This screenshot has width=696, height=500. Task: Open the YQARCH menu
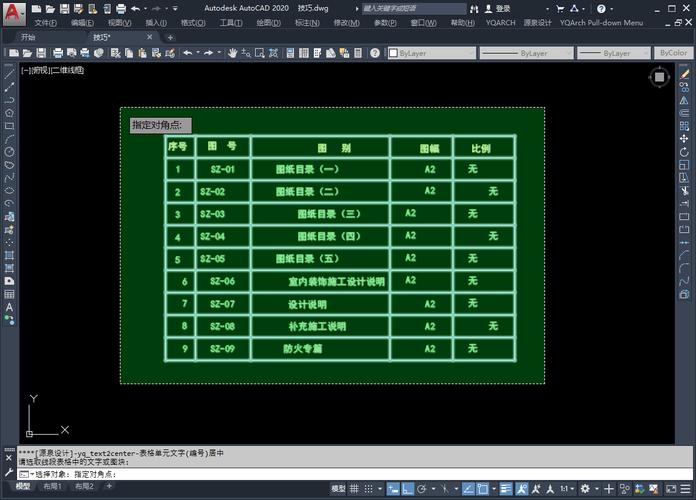[501, 23]
